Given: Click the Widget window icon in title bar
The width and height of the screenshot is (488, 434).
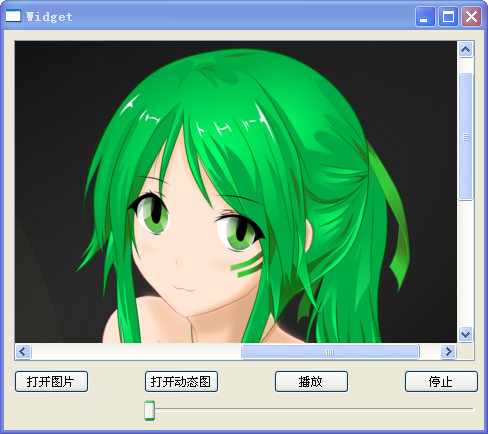Looking at the screenshot, I should [13, 16].
